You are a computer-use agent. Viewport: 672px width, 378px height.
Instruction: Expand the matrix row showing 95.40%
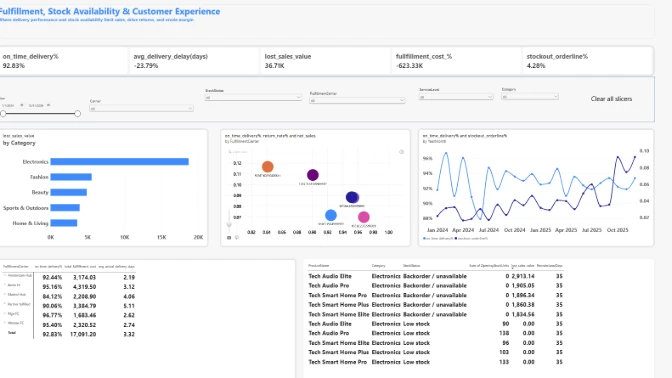5,323
